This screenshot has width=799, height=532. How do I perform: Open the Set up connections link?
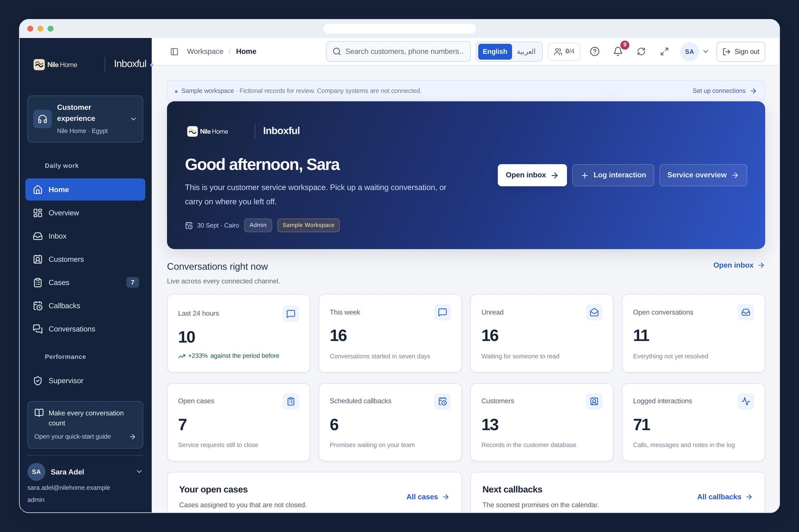coord(724,91)
